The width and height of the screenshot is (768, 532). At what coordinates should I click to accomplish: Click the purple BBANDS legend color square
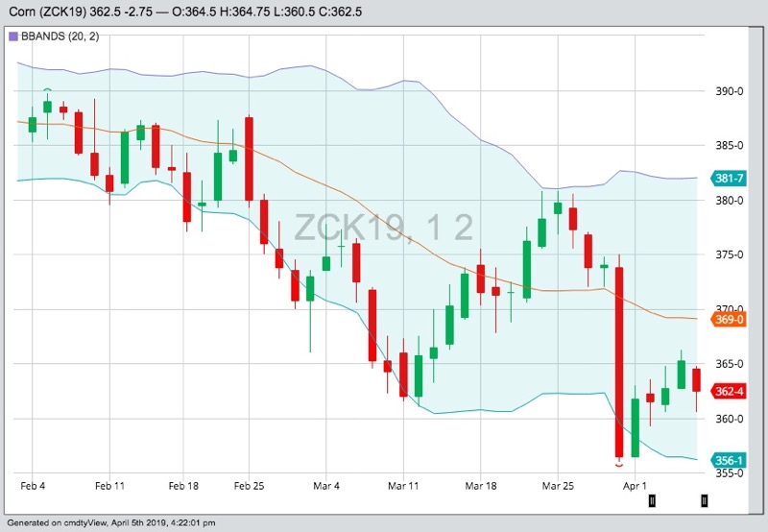pyautogui.click(x=13, y=36)
